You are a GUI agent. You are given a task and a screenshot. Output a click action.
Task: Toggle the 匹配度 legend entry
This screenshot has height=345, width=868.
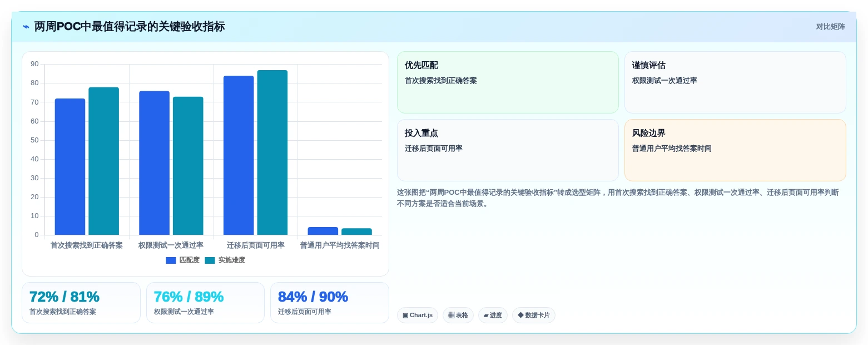183,260
